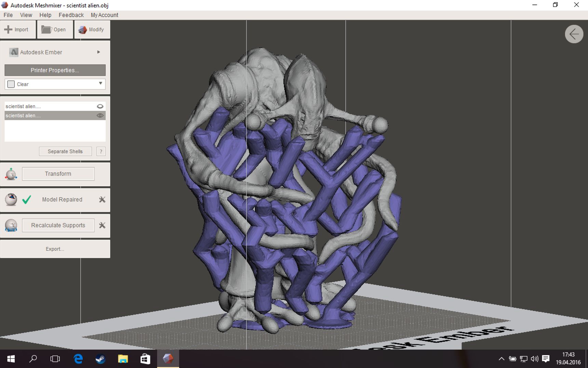Click the network tray icon

[523, 359]
